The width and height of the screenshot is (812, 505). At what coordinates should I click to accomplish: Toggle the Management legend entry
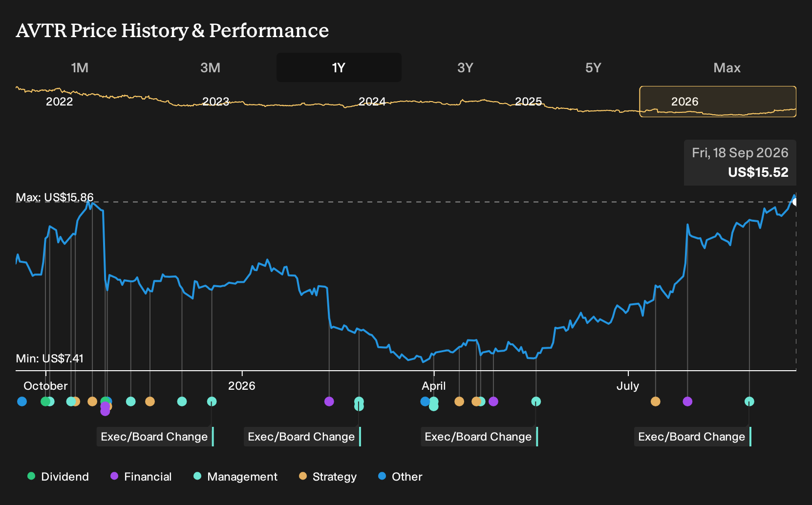click(x=235, y=477)
